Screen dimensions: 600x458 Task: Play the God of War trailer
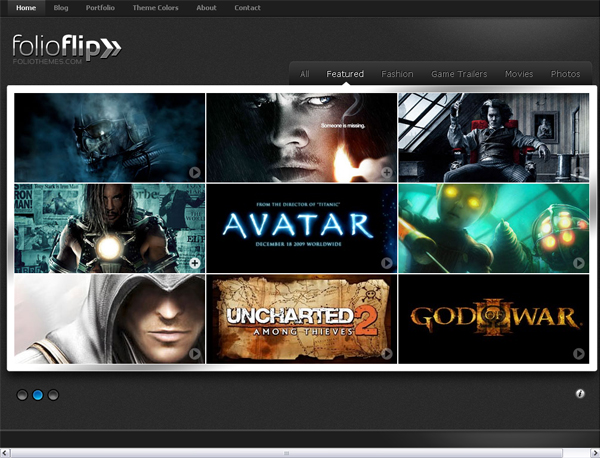(x=579, y=354)
